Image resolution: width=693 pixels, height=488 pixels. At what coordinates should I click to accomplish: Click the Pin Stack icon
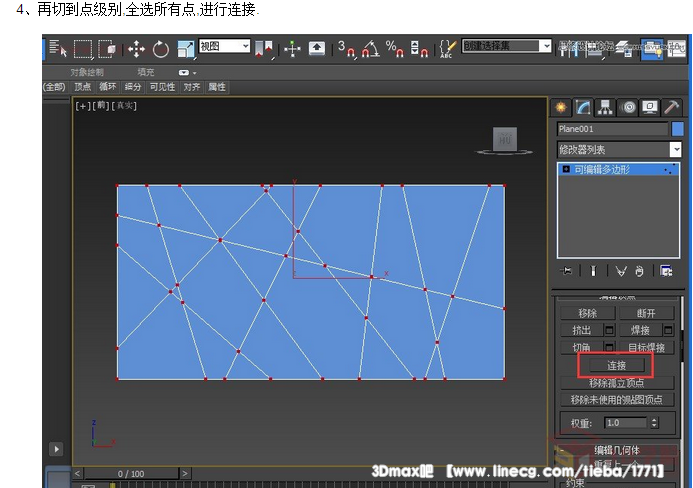(566, 271)
